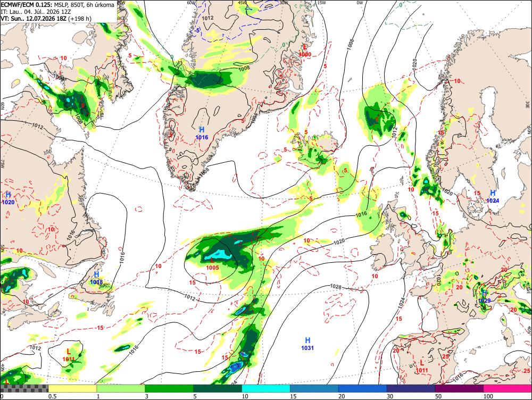Click the light green 1–3 legend swatch
The image size is (532, 400).
coord(120,388)
